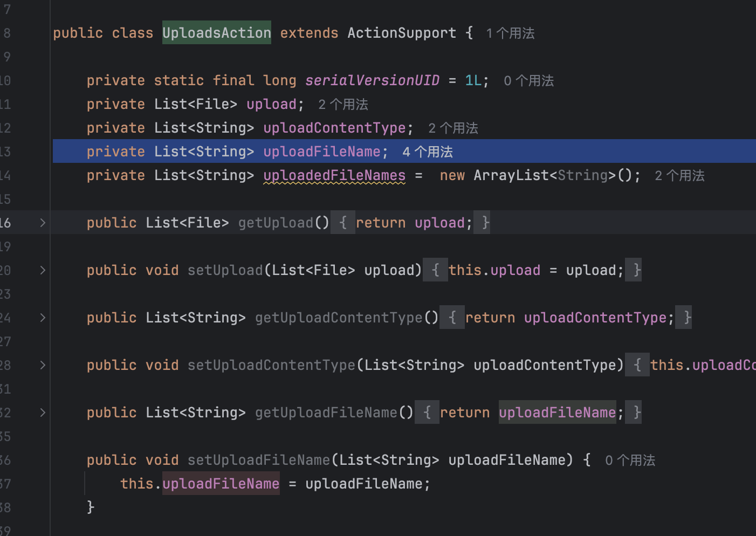Click the serialVersionUID constant name
The width and height of the screenshot is (756, 536).
click(x=372, y=80)
